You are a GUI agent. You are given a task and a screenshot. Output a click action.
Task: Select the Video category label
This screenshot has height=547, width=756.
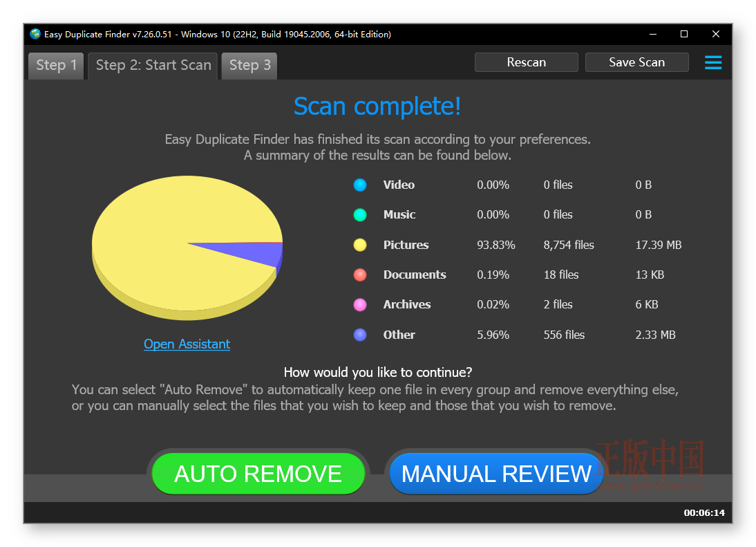[x=399, y=185]
